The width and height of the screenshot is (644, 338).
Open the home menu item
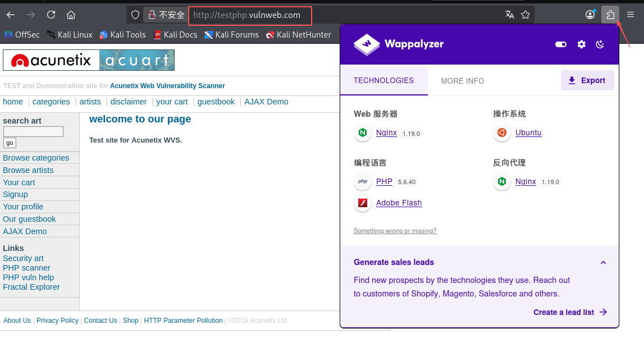tap(13, 102)
